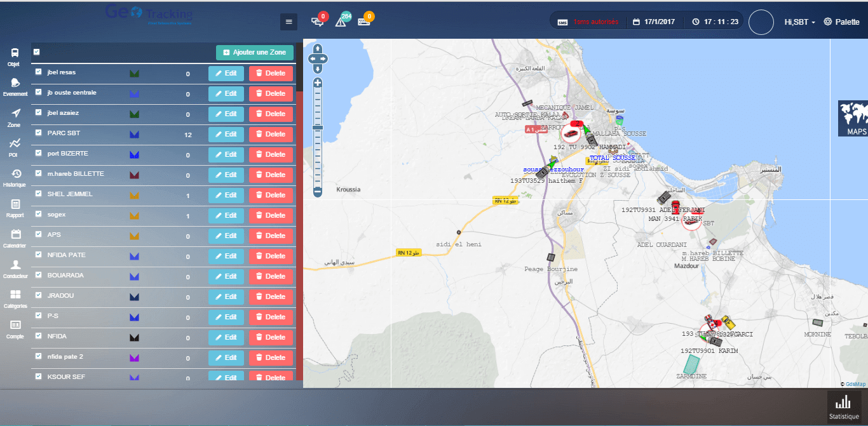
Task: Toggle the hamburger menu to collapse sidebar
Action: coord(289,22)
